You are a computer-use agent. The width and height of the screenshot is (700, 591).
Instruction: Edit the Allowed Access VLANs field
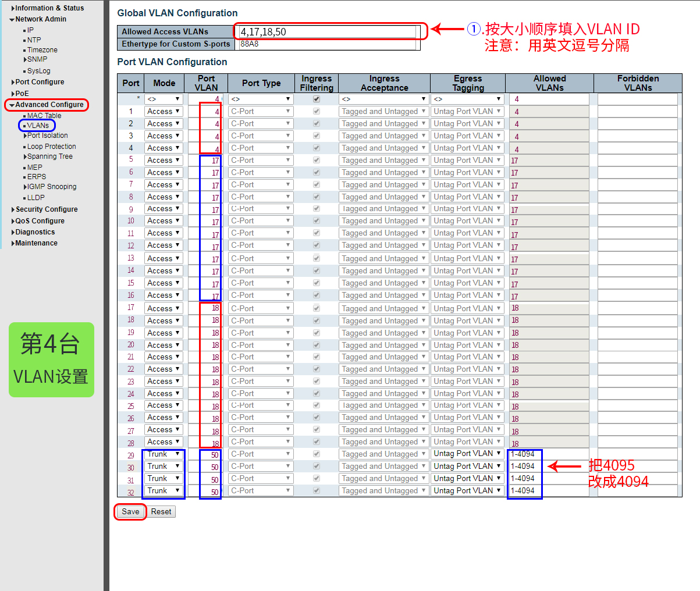(x=328, y=32)
